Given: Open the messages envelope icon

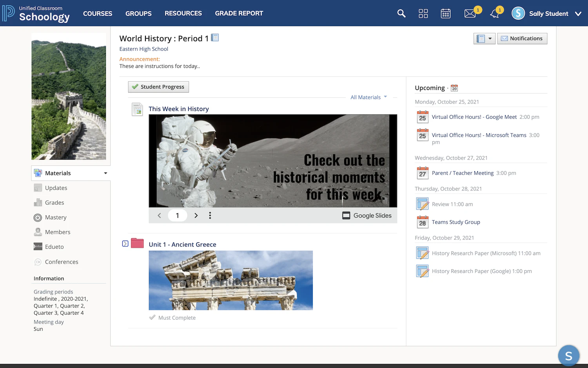Looking at the screenshot, I should (x=470, y=13).
